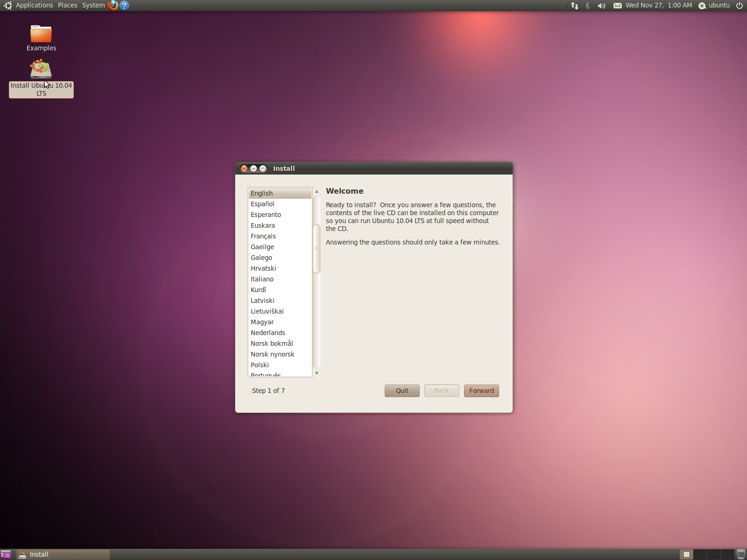Select Hrvatski in the language list

(280, 268)
